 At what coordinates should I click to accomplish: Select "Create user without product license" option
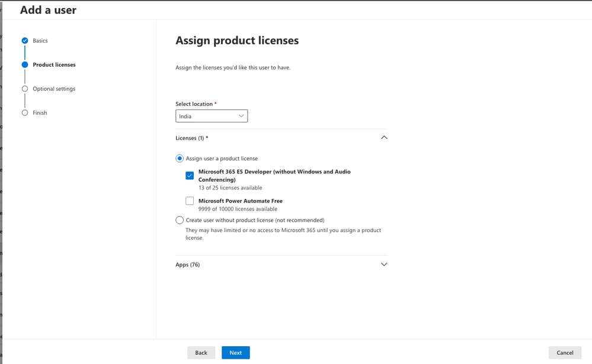[x=179, y=220]
